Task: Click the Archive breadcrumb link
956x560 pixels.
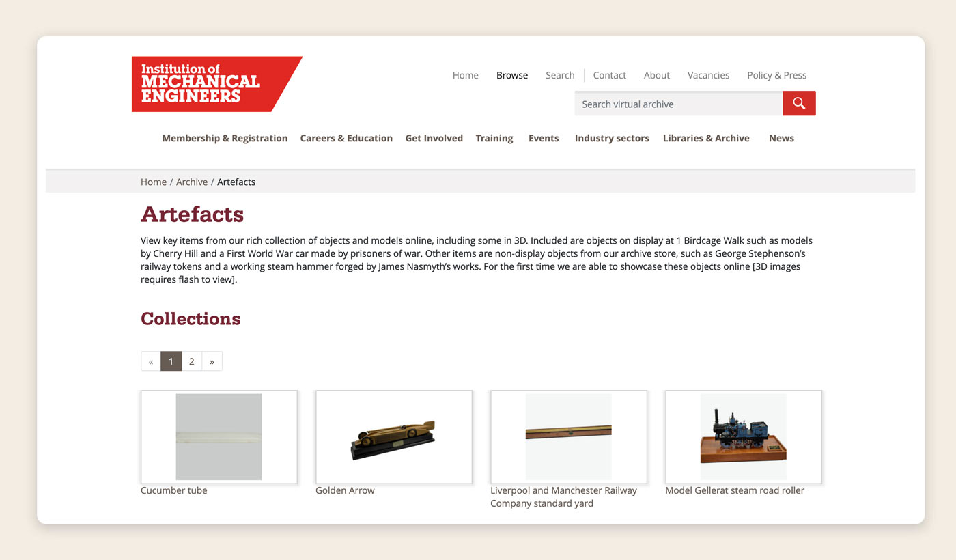Action: point(192,182)
